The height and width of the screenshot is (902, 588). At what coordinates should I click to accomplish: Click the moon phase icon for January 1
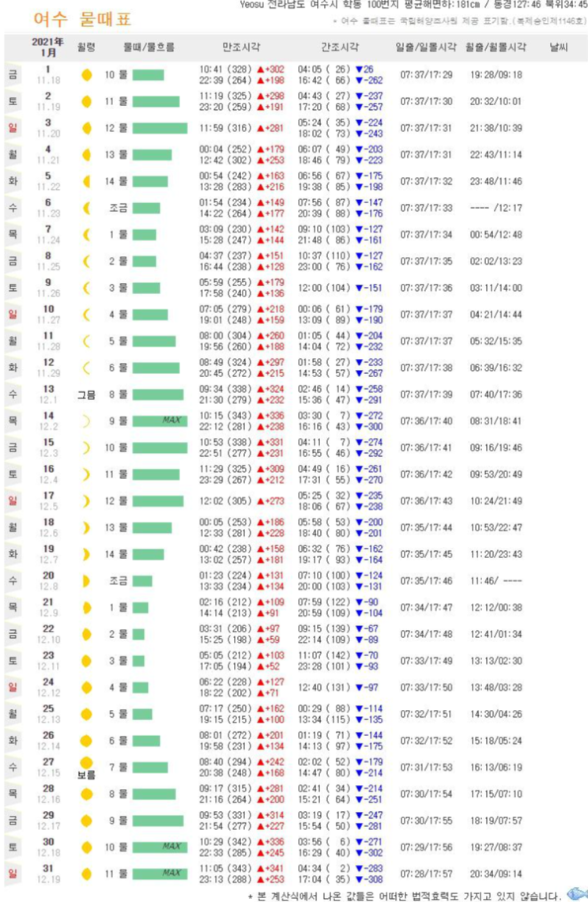click(x=86, y=75)
